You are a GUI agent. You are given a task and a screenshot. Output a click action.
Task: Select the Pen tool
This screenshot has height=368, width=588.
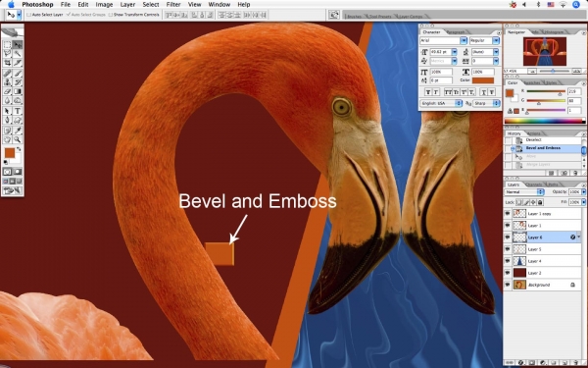(x=7, y=120)
